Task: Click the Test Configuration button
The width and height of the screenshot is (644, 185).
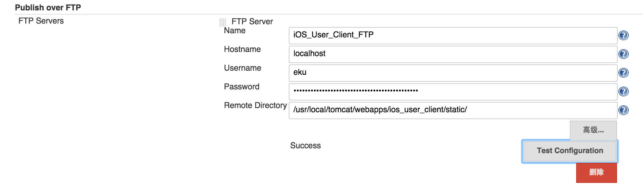Action: 570,151
